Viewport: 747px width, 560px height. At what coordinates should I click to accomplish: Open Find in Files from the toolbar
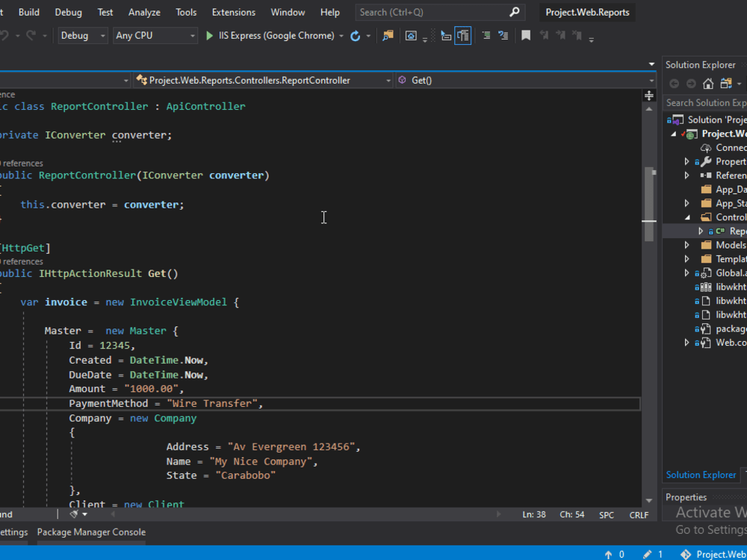(387, 35)
